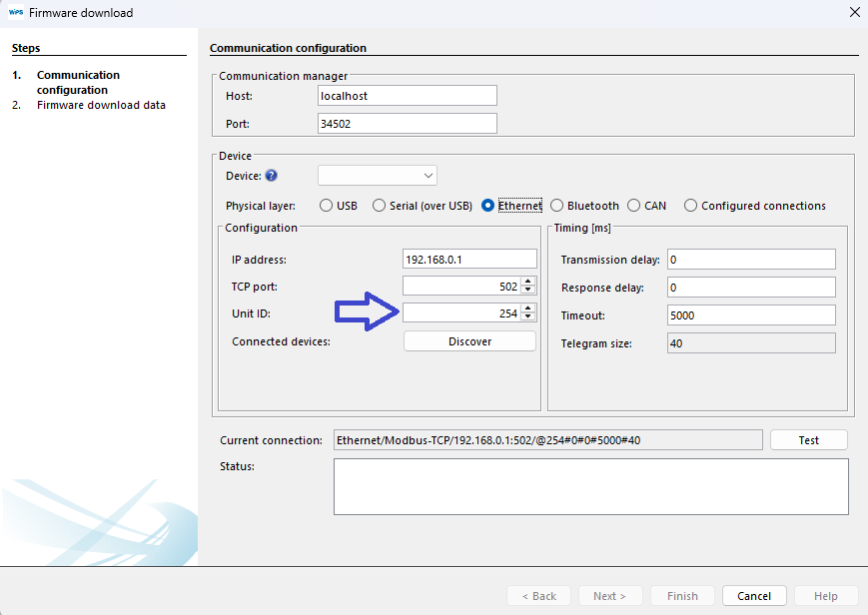This screenshot has height=615, width=868.
Task: Cancel the firmware download wizard
Action: pos(754,596)
